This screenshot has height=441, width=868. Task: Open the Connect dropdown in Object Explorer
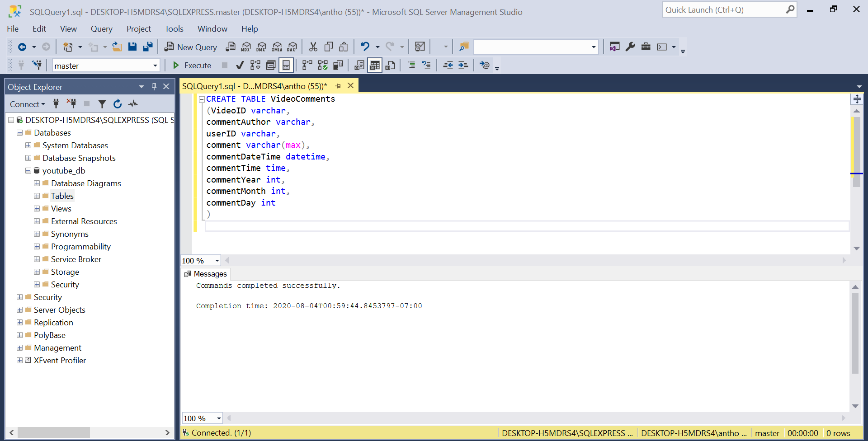(28, 104)
